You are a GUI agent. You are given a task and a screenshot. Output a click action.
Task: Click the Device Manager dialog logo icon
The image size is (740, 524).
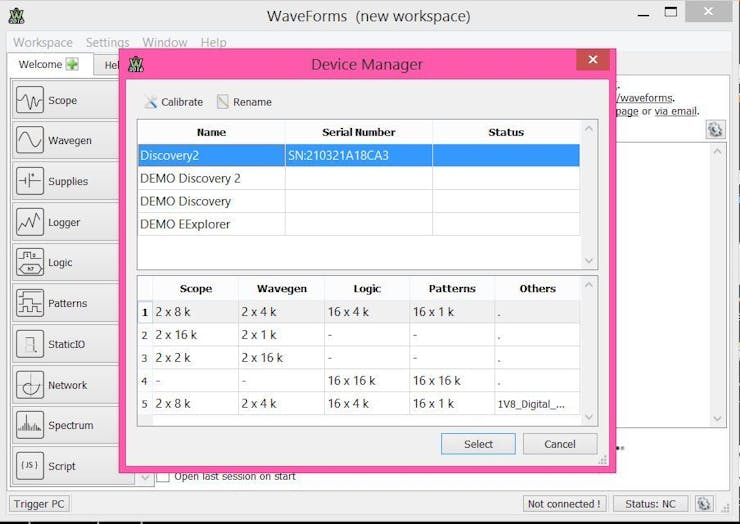136,64
